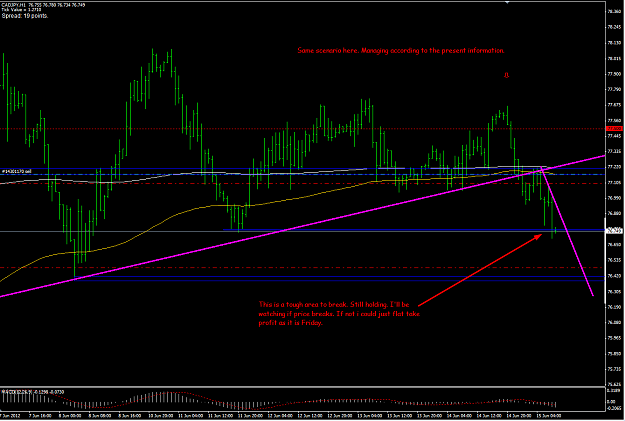Viewport: 625px width, 421px height.
Task: Click the Tick Value label
Action: pos(21,10)
